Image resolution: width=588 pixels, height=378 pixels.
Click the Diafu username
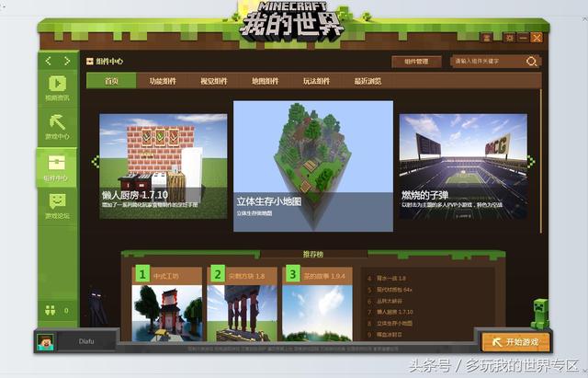point(86,341)
